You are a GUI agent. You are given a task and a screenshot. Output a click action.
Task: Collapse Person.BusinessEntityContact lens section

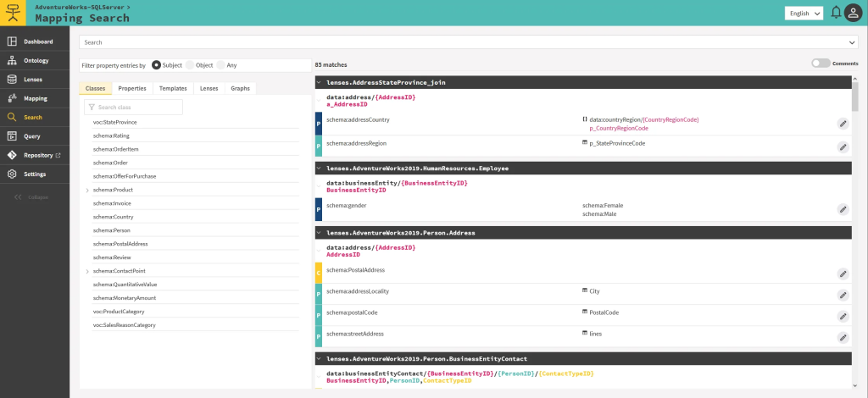(319, 359)
